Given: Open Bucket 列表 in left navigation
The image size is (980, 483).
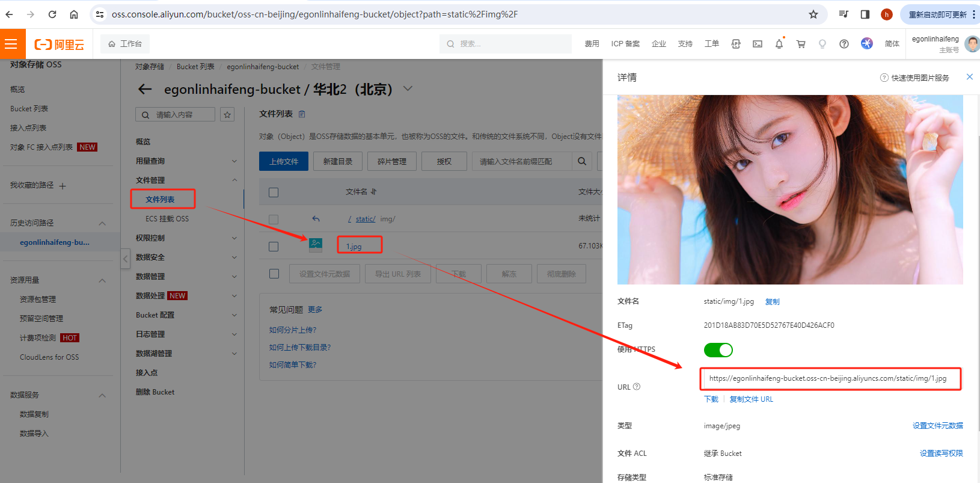Looking at the screenshot, I should tap(29, 109).
